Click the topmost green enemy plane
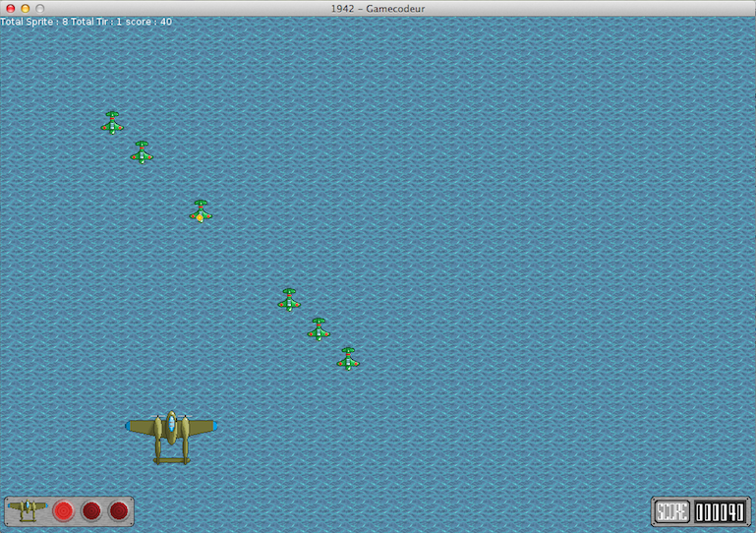This screenshot has height=533, width=756. click(112, 123)
